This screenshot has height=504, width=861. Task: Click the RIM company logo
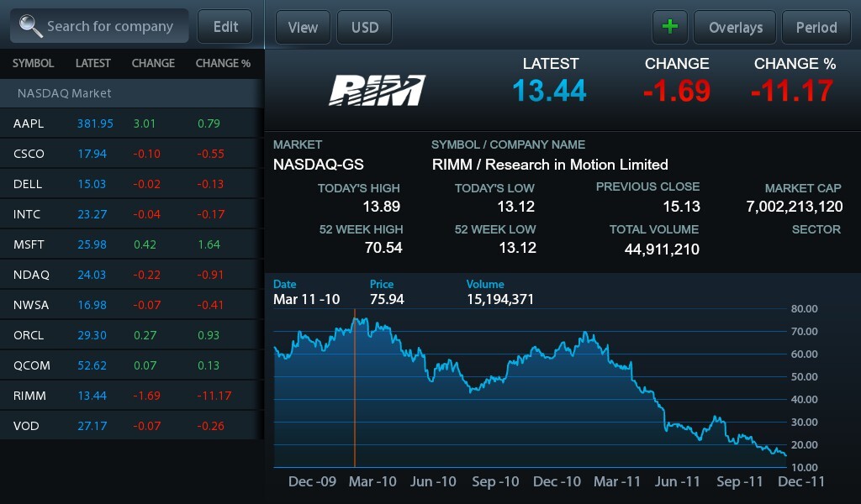coord(376,90)
